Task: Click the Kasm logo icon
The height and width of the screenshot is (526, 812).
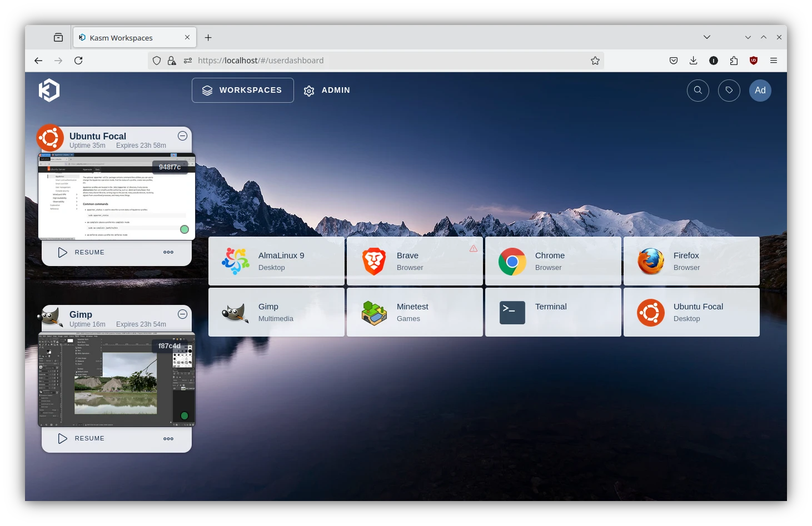Action: (x=49, y=90)
